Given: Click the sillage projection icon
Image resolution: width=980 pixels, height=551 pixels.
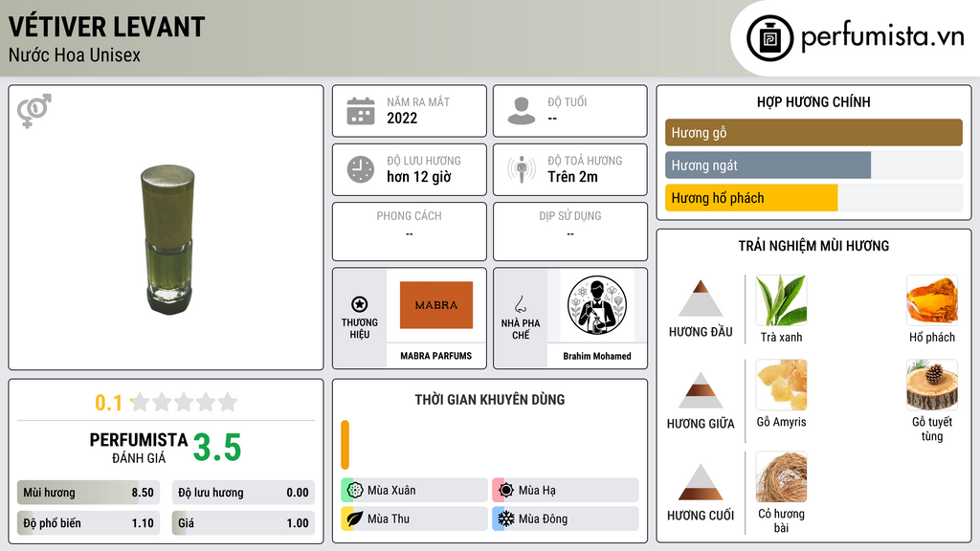Looking at the screenshot, I should pyautogui.click(x=522, y=169).
